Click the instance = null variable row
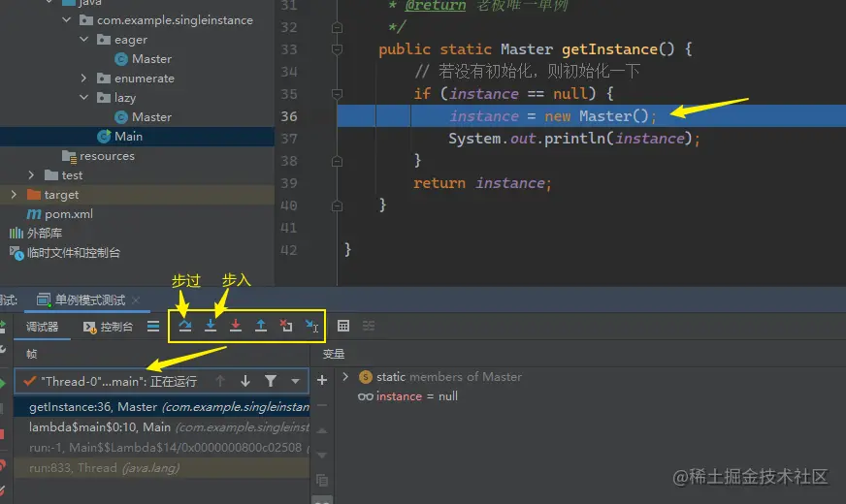Screen dimensions: 846x504 (407, 396)
